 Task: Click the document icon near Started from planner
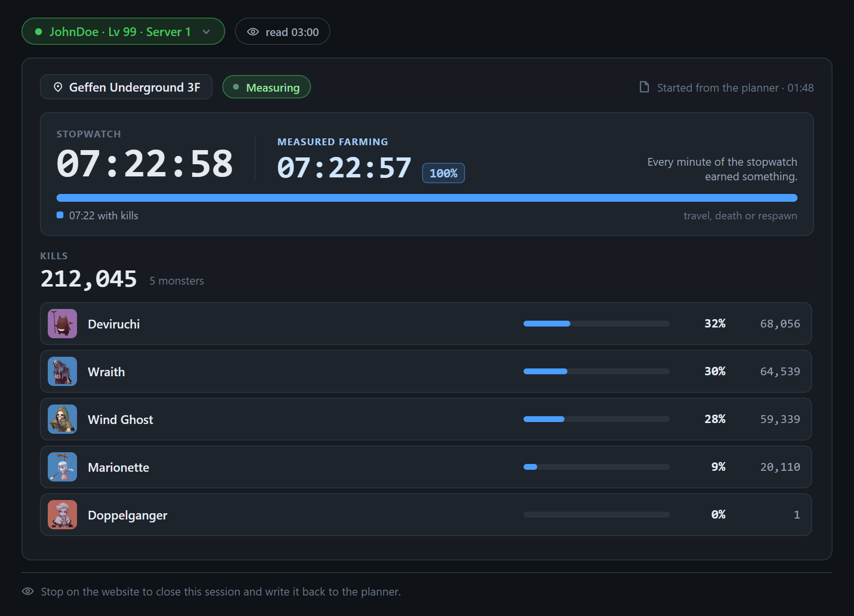click(x=644, y=87)
